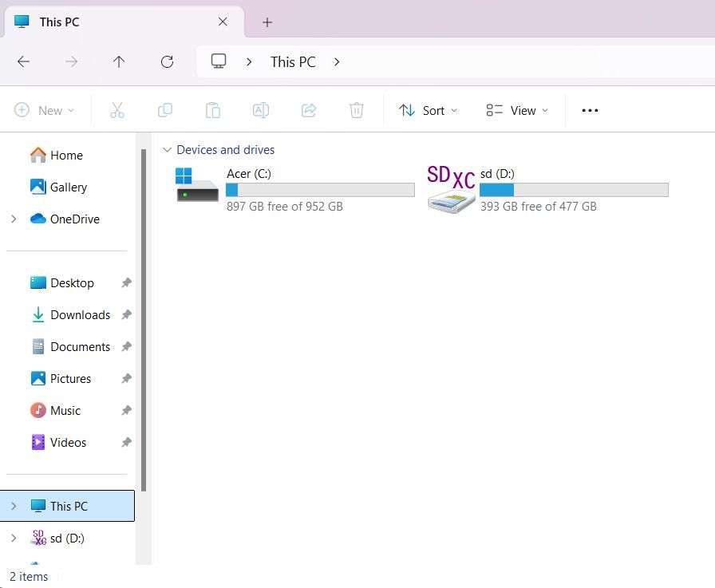The width and height of the screenshot is (715, 588).
Task: Click the pin icon next to Pictures
Action: (126, 379)
